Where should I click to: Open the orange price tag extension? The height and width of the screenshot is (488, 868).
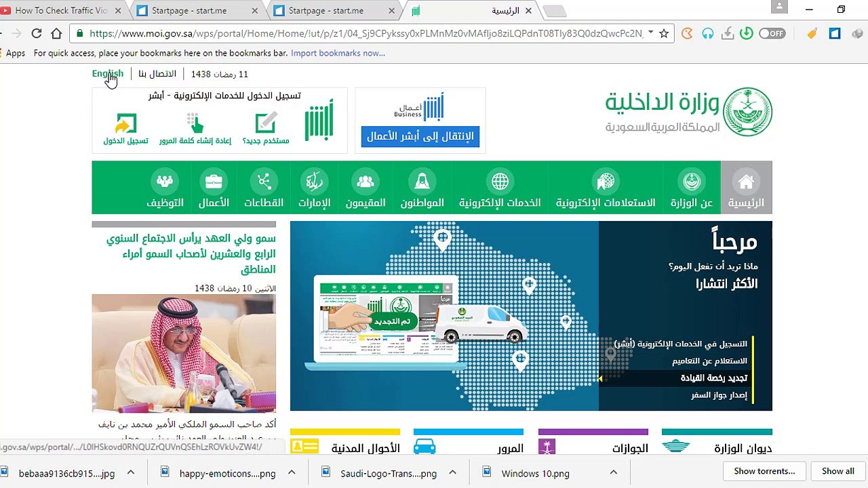812,33
